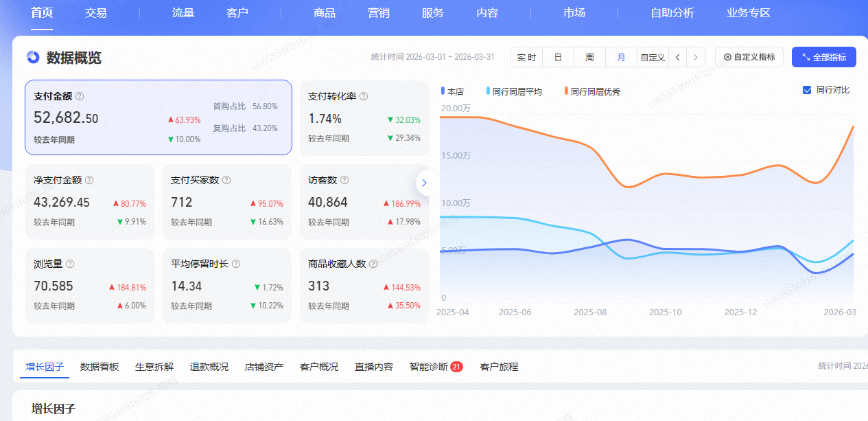
Task: Click help icon next to 平均停留时长
Action: 236,264
